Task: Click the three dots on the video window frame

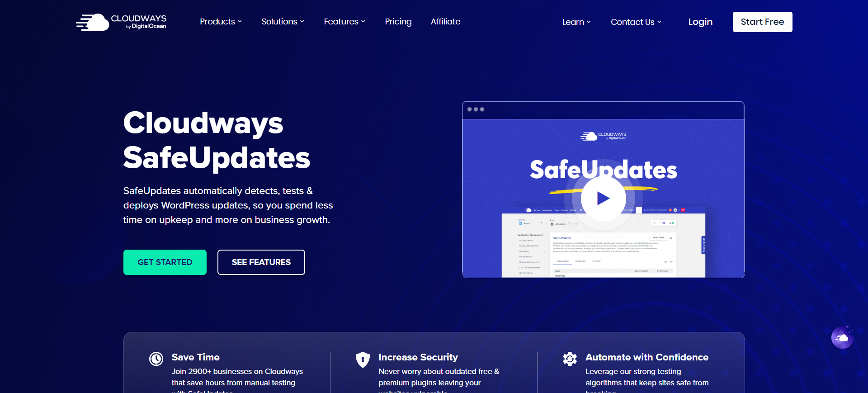Action: 476,109
